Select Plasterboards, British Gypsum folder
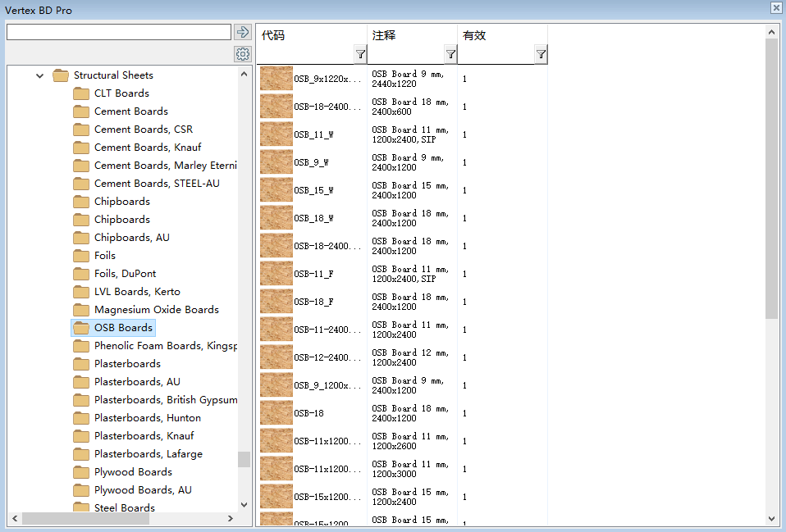 (166, 400)
